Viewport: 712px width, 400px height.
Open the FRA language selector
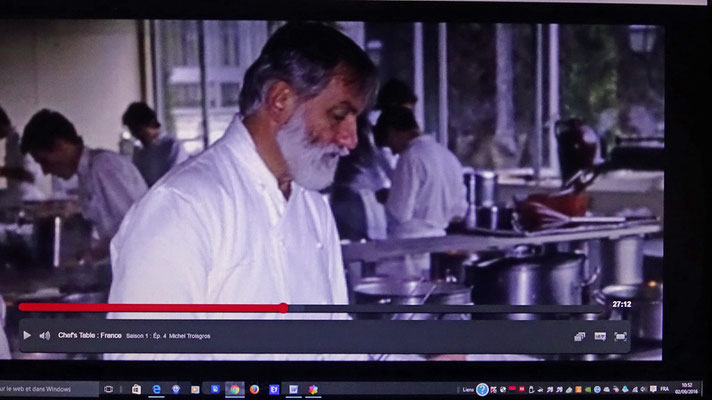[664, 389]
